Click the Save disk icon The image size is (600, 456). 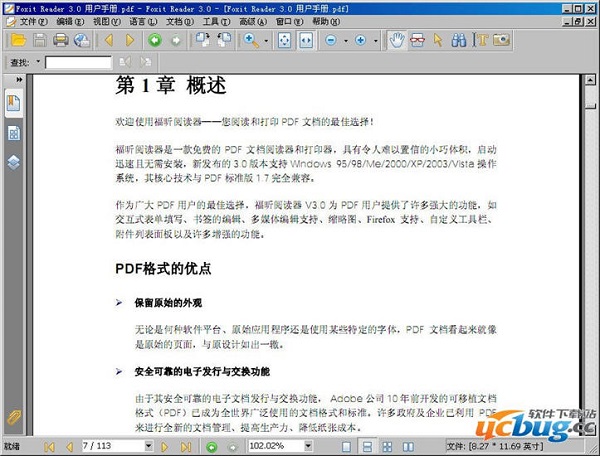(x=40, y=40)
